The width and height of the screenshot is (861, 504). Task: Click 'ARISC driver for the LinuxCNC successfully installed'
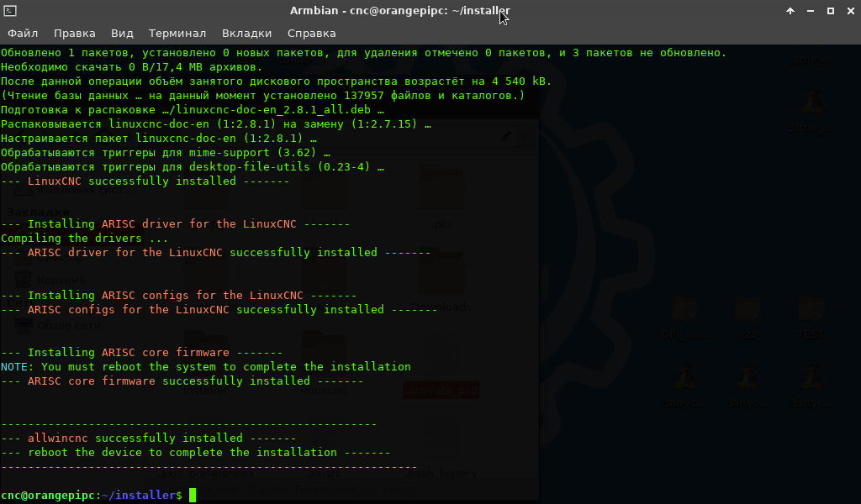tap(216, 252)
